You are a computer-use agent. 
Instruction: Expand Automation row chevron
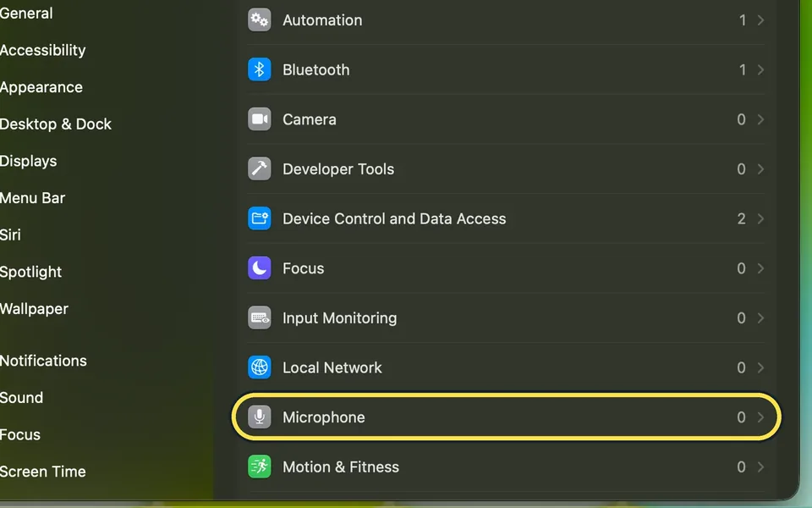[x=760, y=20]
